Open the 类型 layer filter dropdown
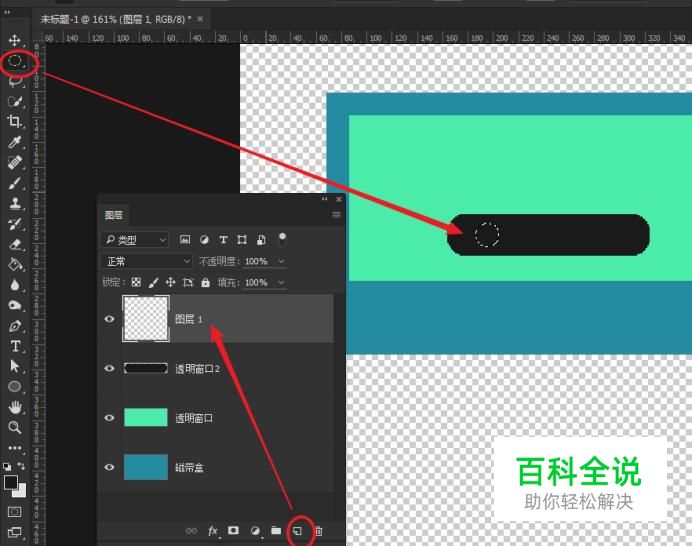 click(135, 240)
